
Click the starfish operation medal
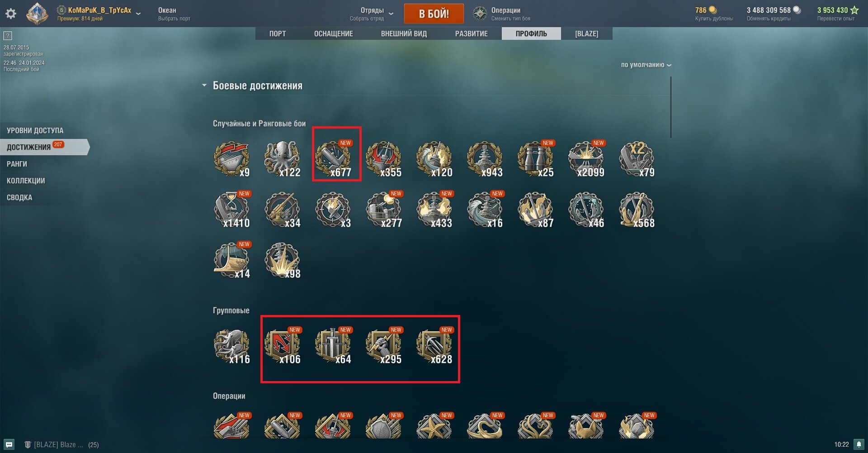click(434, 426)
